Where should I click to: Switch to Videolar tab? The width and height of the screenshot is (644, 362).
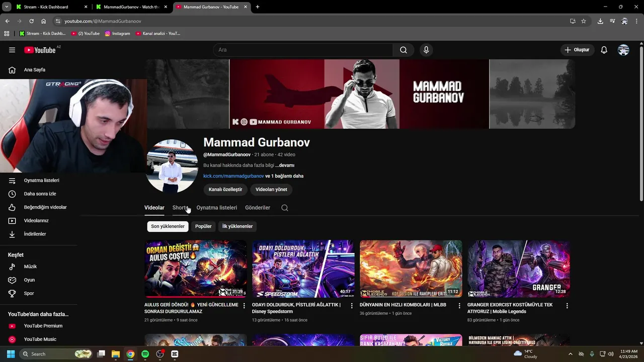point(154,208)
